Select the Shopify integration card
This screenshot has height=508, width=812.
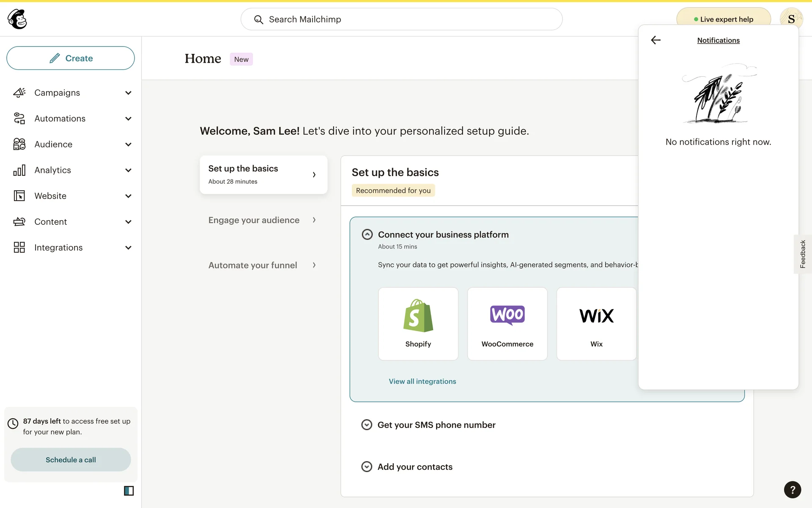point(418,324)
